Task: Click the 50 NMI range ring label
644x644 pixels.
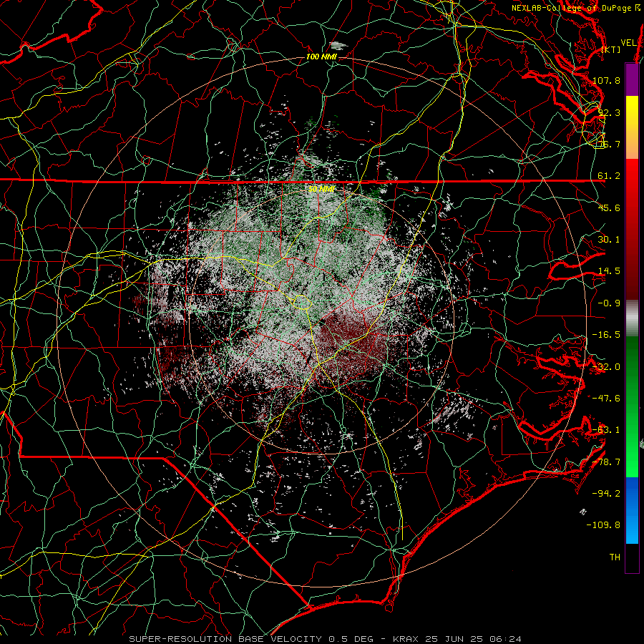Action: 321,189
